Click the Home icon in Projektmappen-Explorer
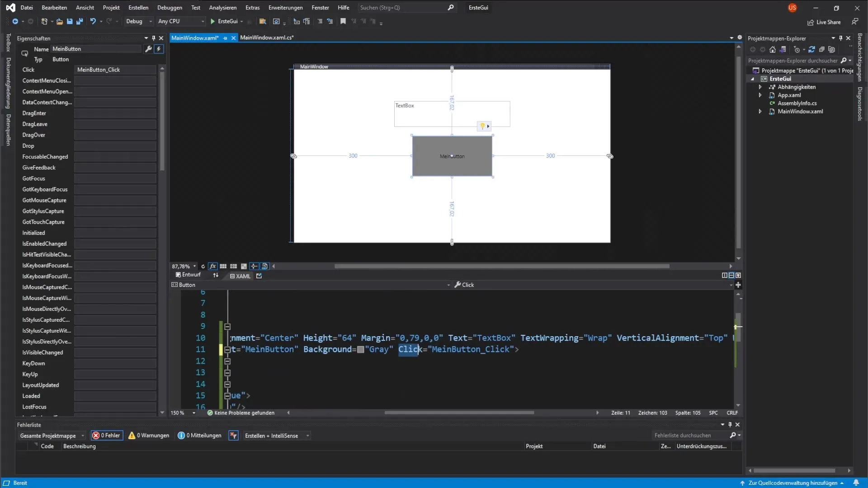The height and width of the screenshot is (488, 868). click(x=773, y=50)
